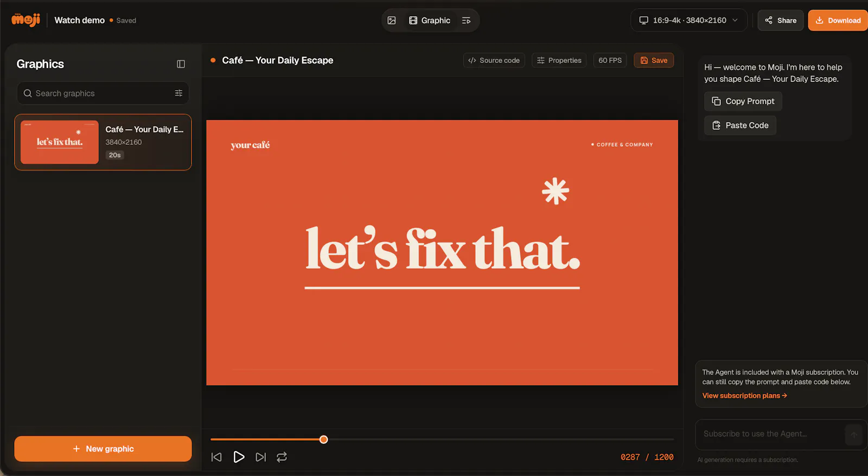Click the timeline playhead handle
Viewport: 868px width, 476px height.
click(324, 440)
